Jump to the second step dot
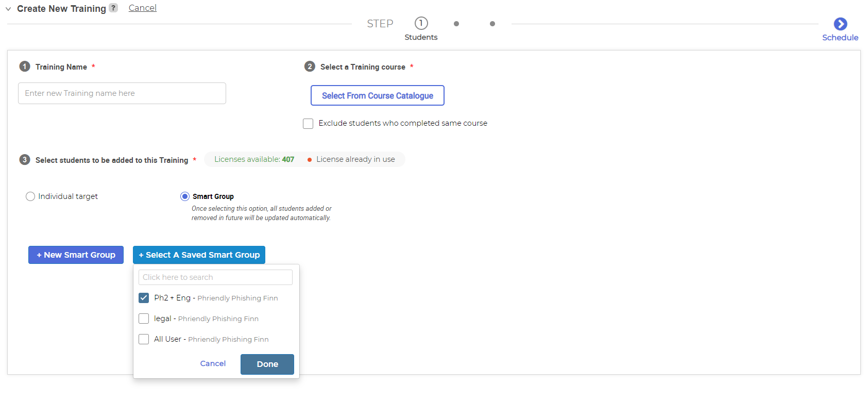 (456, 24)
